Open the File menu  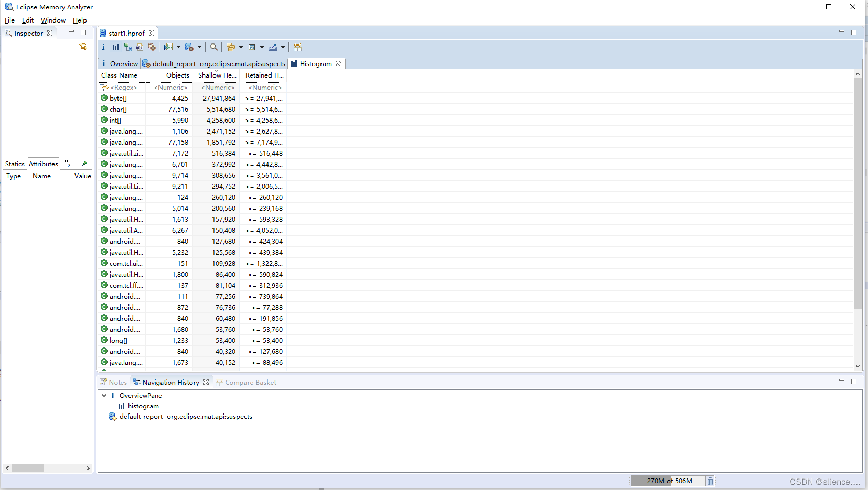[9, 20]
